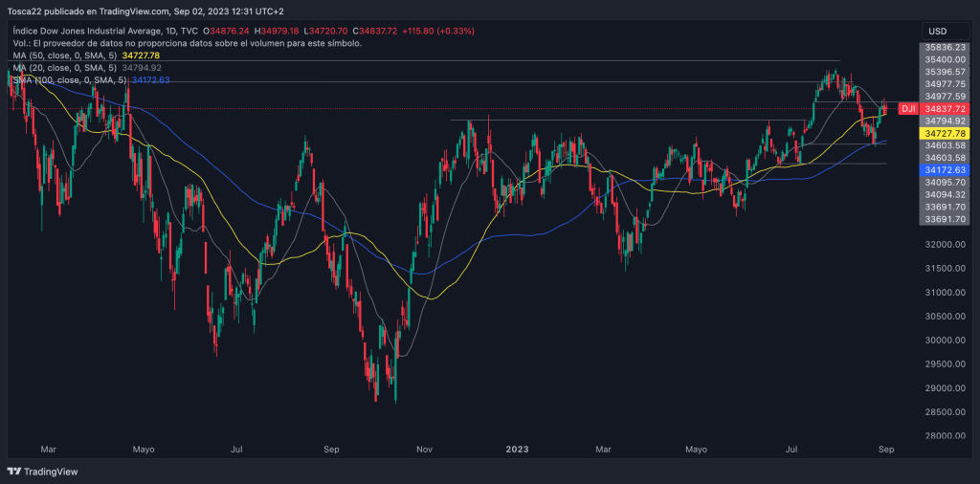Click the 30000.00 level on price scale

click(x=946, y=341)
